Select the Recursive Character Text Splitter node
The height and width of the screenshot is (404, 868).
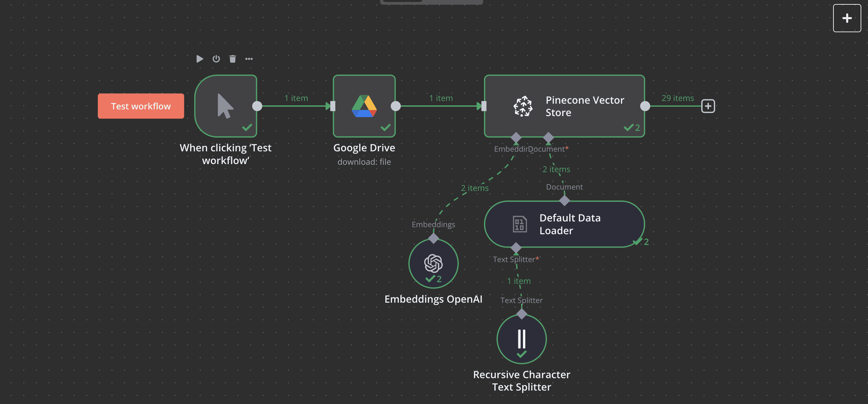click(522, 339)
